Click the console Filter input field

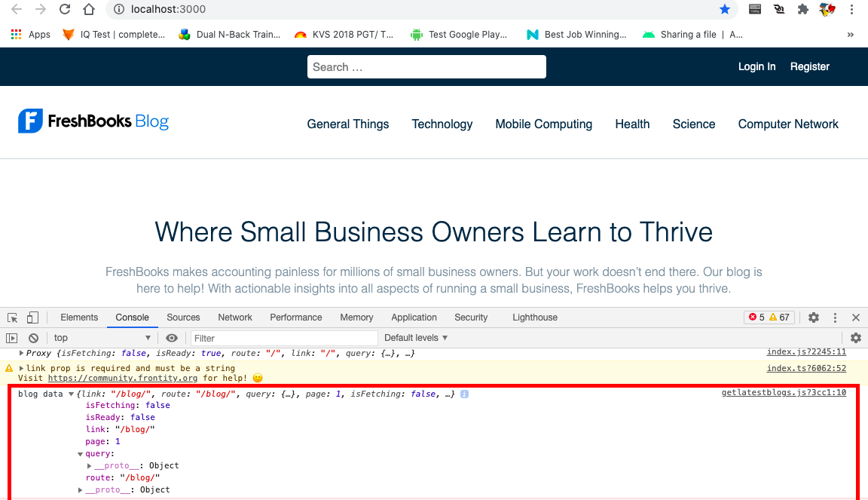[283, 338]
